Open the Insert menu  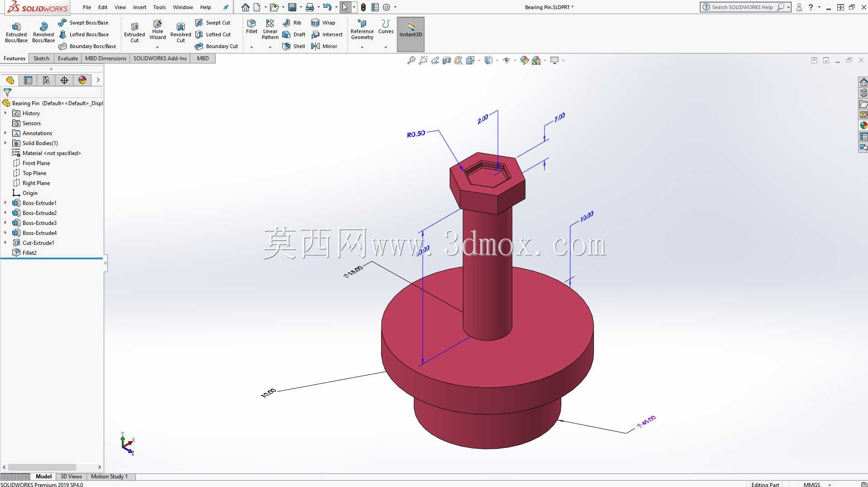pyautogui.click(x=140, y=7)
